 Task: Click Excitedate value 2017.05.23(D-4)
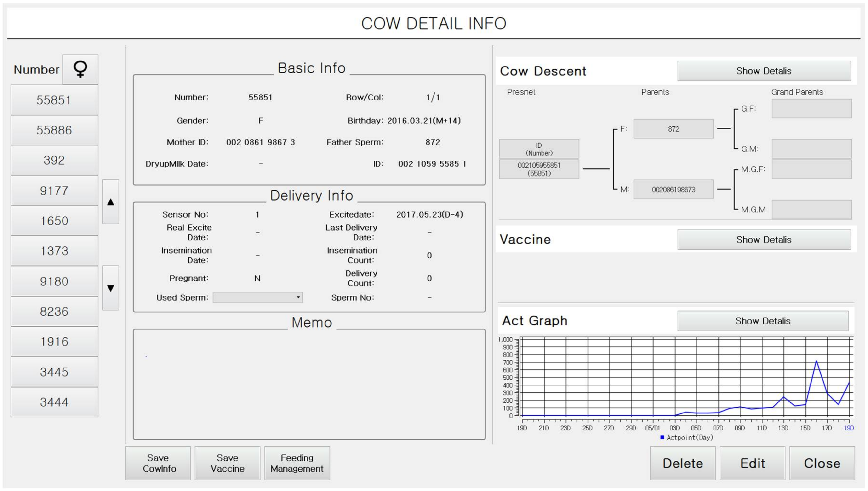click(x=429, y=214)
